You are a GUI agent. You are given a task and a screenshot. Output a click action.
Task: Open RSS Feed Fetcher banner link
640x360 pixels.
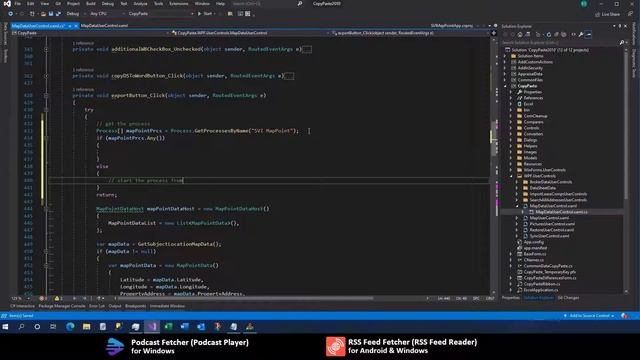pos(402,347)
